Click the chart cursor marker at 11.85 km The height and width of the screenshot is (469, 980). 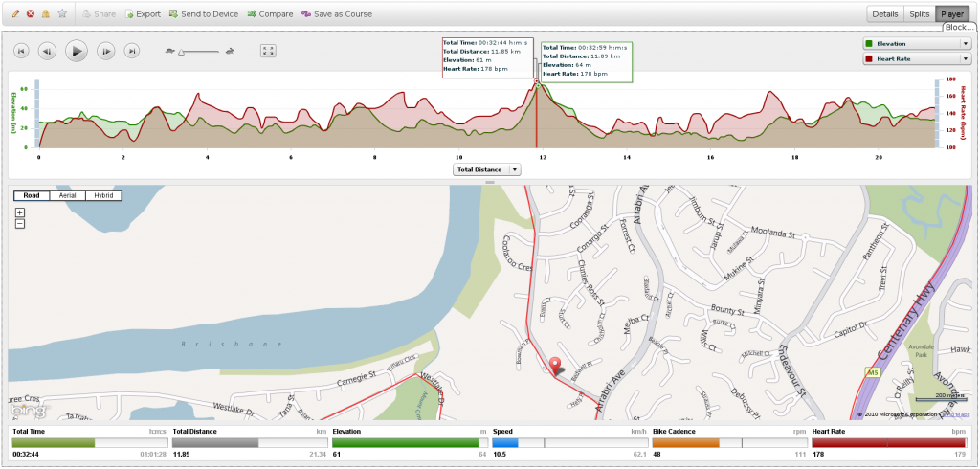click(537, 82)
